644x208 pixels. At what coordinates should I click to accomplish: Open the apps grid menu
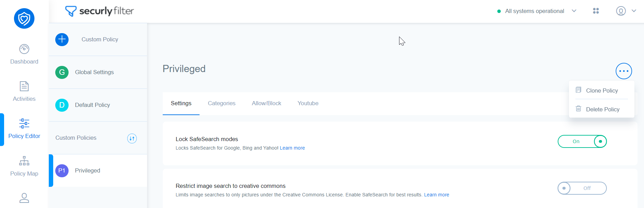(596, 11)
